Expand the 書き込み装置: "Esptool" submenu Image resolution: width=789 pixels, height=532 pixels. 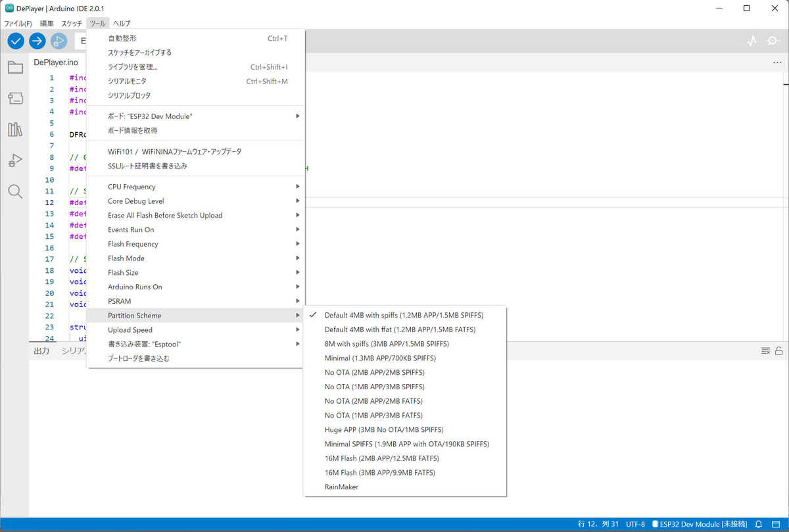pos(196,344)
